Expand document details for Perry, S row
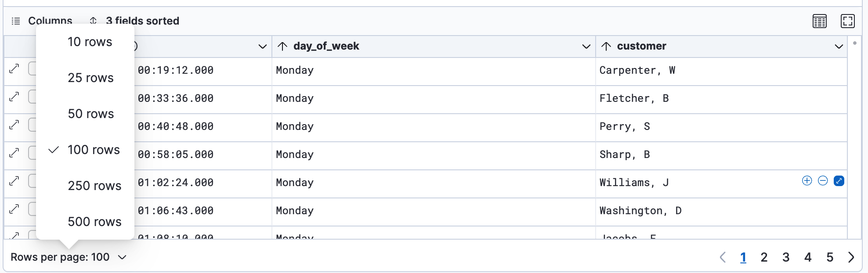Image resolution: width=868 pixels, height=273 pixels. (x=14, y=125)
